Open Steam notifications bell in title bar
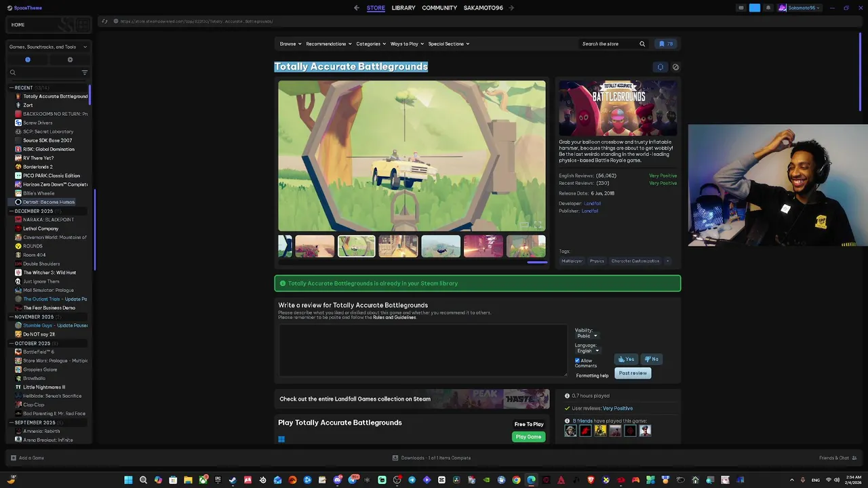 point(768,8)
